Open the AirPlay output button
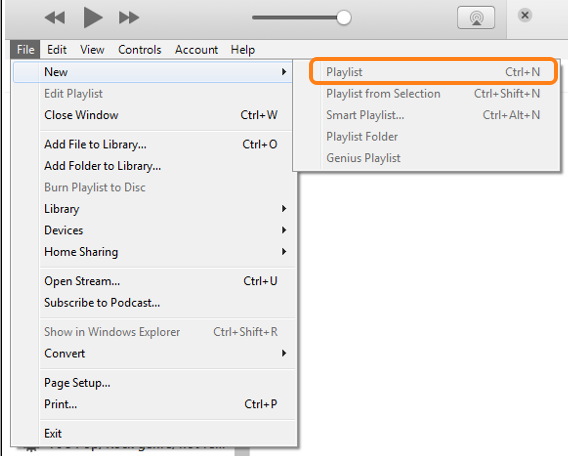568x456 pixels. click(x=476, y=17)
